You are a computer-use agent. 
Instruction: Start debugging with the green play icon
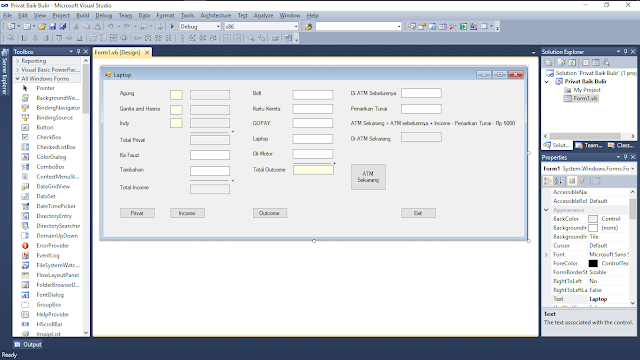[x=172, y=27]
